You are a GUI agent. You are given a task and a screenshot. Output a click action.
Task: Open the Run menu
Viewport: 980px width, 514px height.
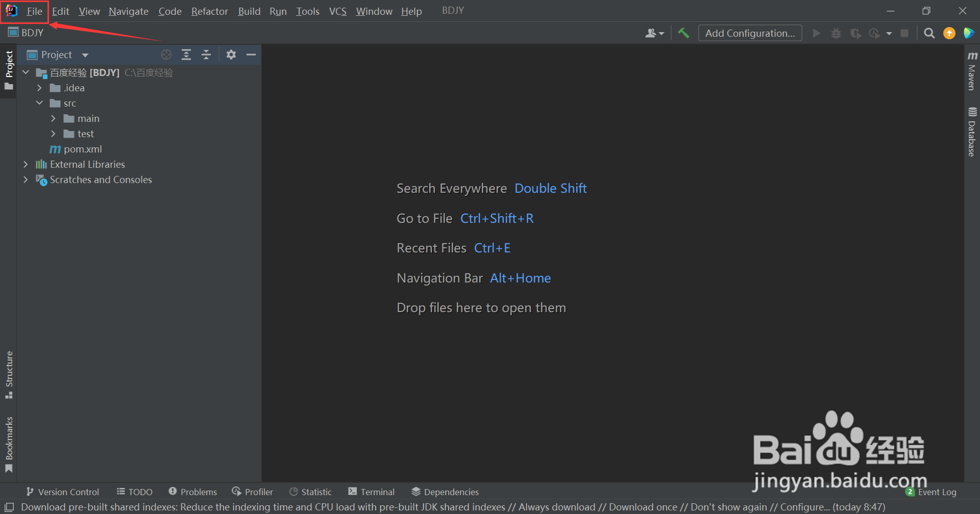coord(278,11)
